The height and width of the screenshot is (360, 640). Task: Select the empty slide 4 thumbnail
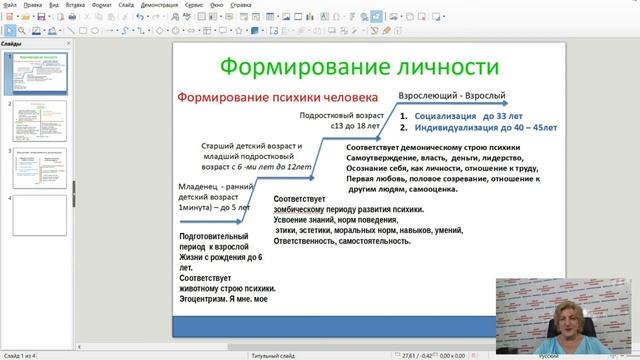point(40,215)
